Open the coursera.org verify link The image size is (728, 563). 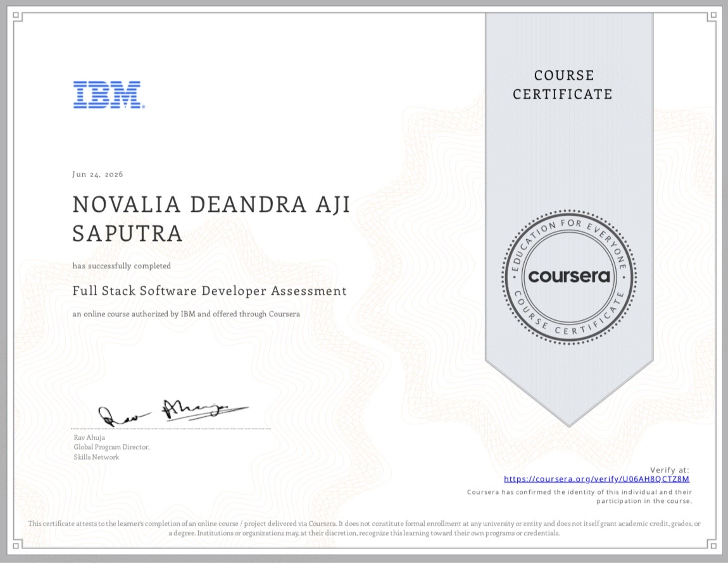(x=596, y=478)
